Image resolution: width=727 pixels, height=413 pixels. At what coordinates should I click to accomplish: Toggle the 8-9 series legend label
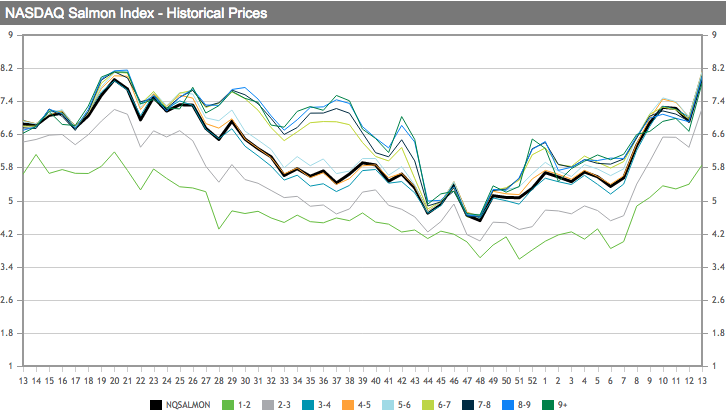tap(524, 405)
